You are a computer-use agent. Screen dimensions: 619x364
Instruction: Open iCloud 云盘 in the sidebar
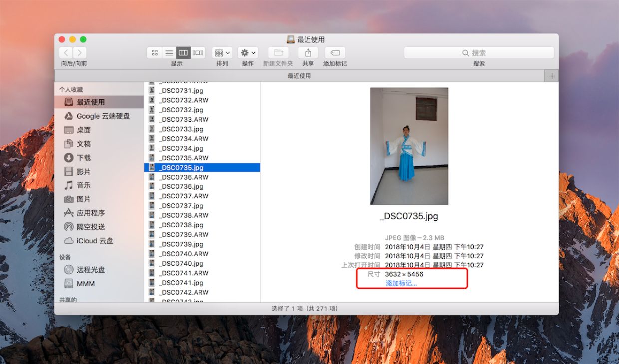click(99, 241)
